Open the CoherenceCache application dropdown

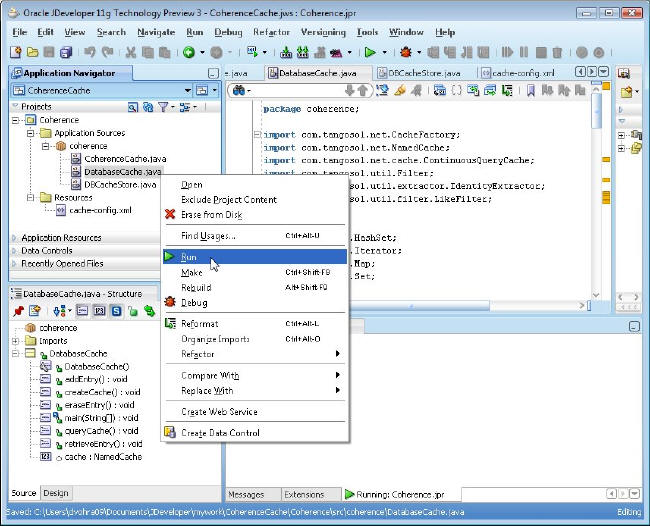coord(187,91)
